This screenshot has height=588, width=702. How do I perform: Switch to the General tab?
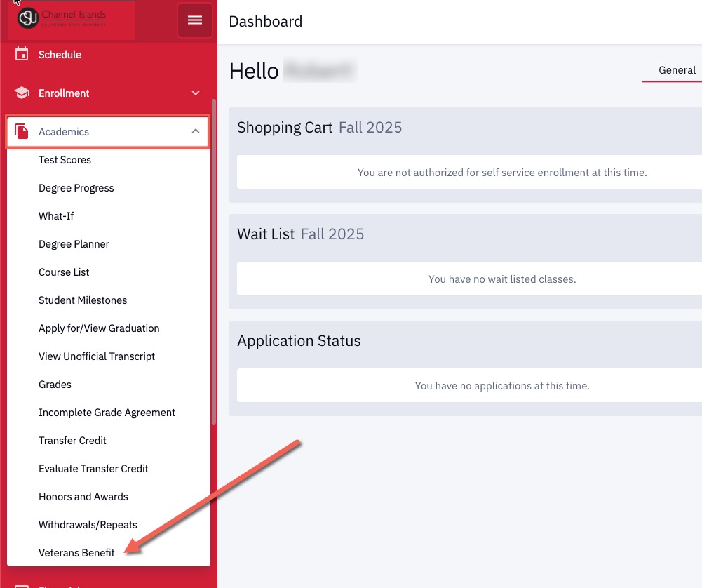(677, 70)
